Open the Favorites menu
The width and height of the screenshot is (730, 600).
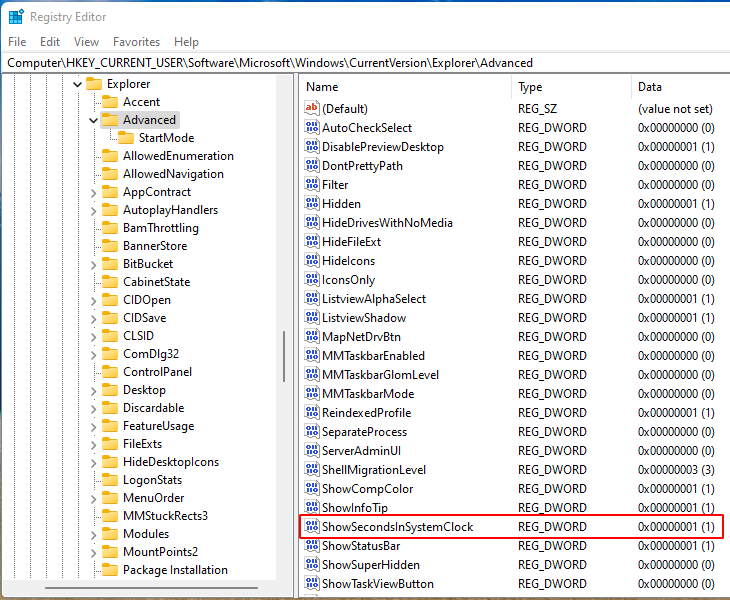136,42
